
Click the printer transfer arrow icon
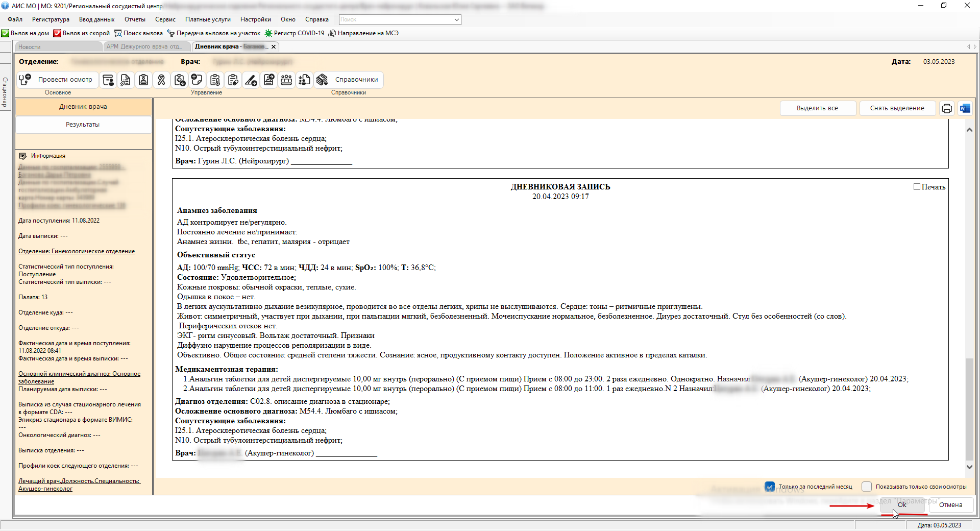point(269,80)
